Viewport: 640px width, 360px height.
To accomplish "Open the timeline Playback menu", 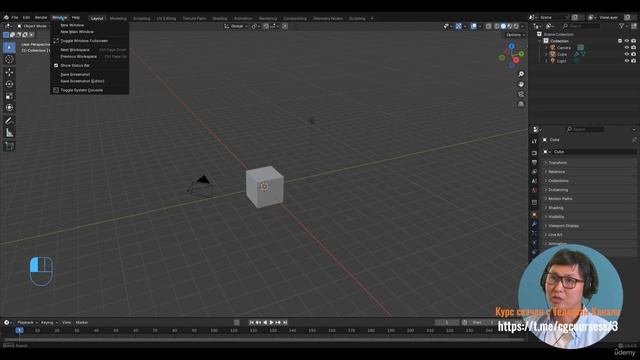I will pyautogui.click(x=27, y=322).
